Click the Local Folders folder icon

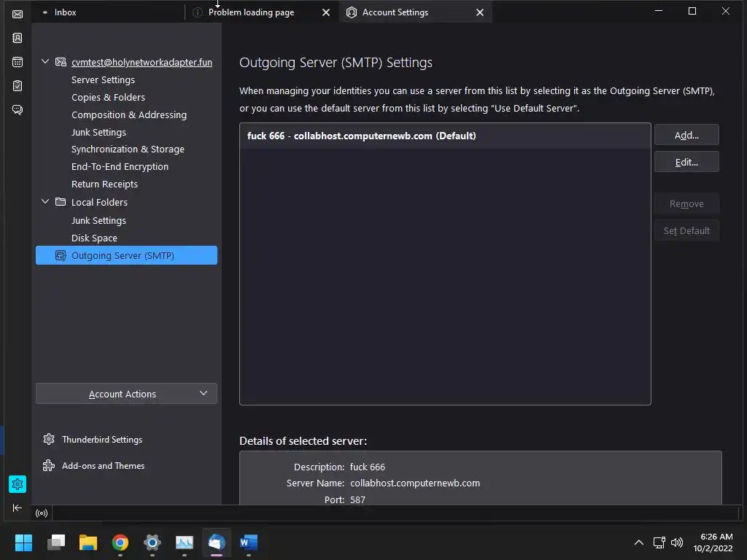point(61,201)
